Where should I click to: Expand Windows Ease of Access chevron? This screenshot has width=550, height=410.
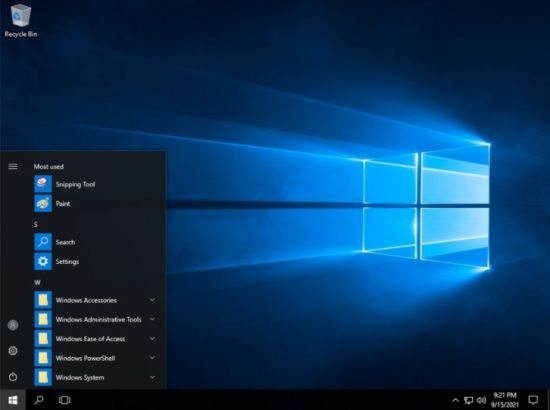pos(152,338)
